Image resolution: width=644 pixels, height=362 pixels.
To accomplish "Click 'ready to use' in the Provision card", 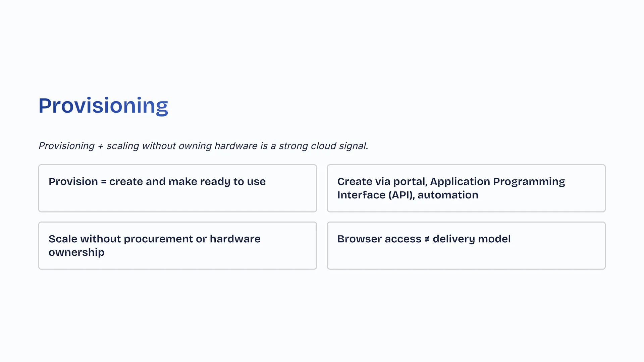I will pos(233,182).
